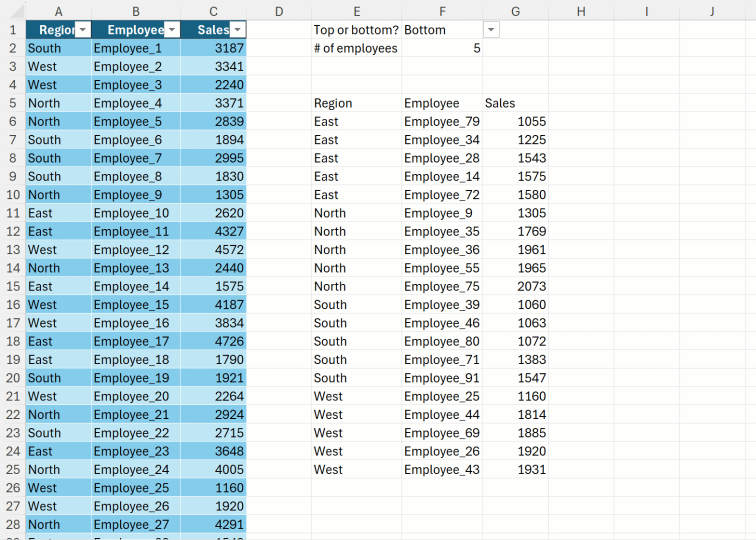Viewport: 756px width, 540px height.
Task: Click the number of employees value 5
Action: [x=441, y=48]
